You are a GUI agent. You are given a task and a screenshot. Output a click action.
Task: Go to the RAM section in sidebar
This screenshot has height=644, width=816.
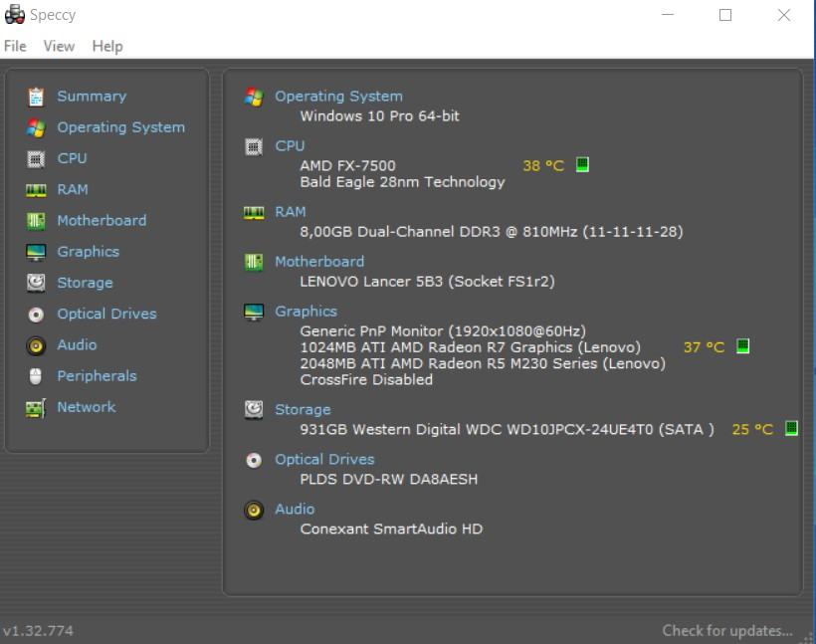click(73, 189)
